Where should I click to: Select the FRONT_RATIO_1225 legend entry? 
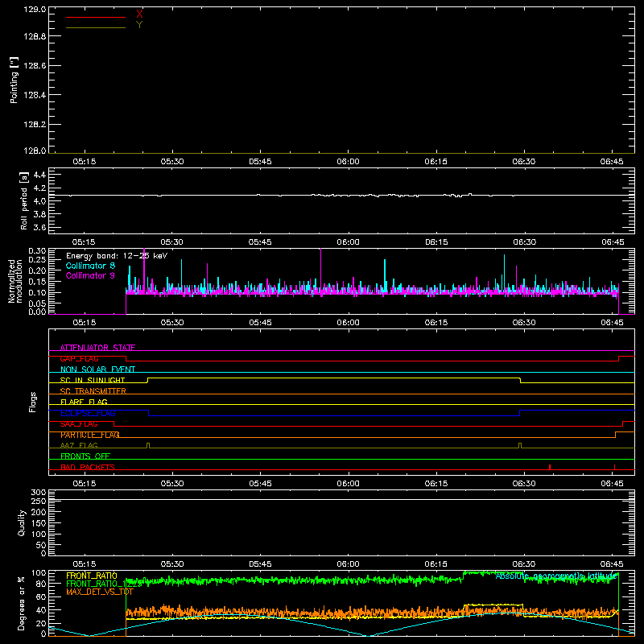[104, 584]
